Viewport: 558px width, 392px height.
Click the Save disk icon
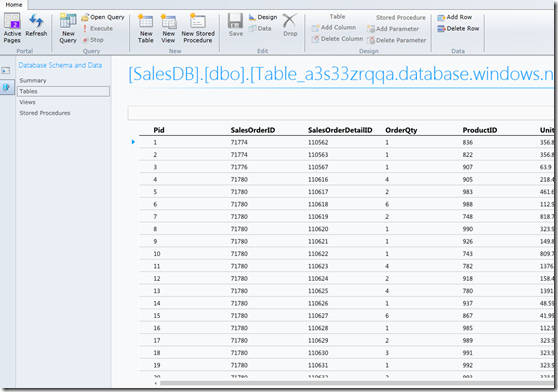[235, 21]
